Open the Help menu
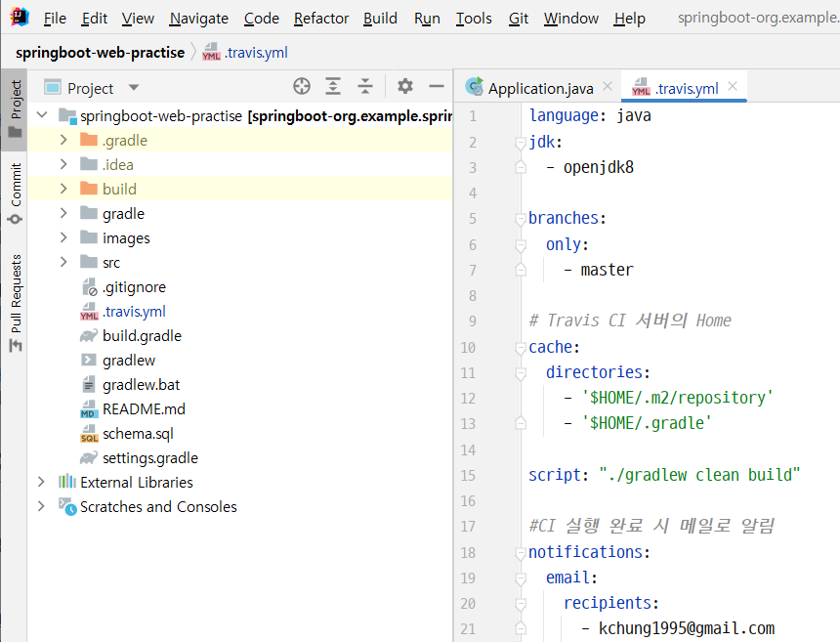Image resolution: width=840 pixels, height=642 pixels. coord(629,19)
